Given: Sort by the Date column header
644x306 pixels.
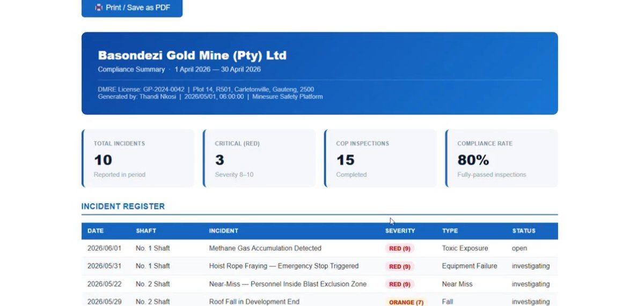Looking at the screenshot, I should coord(96,231).
